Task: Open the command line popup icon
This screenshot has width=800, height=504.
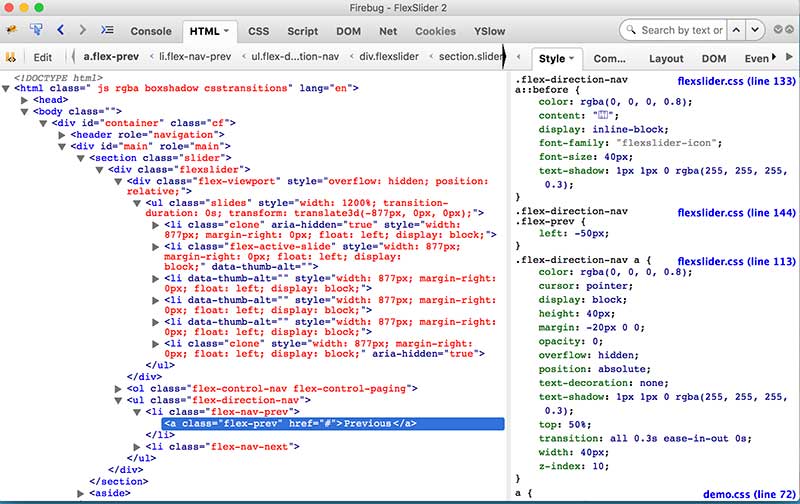Action: pos(109,31)
